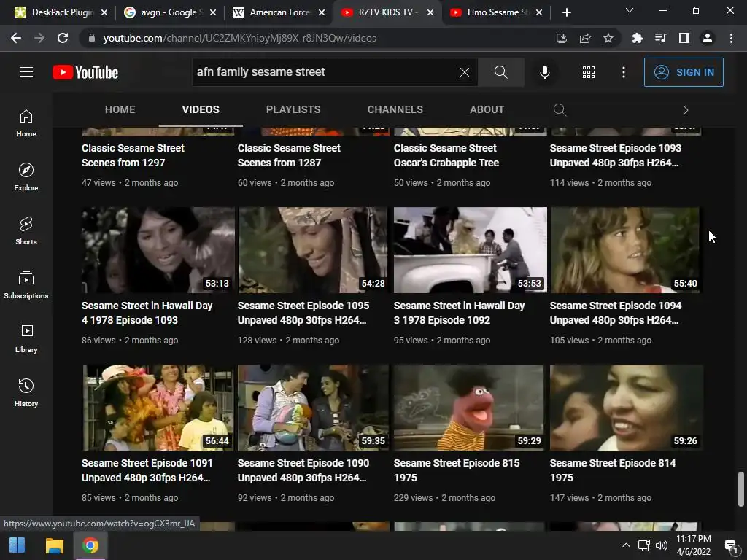Play the 53:53 white truck thumbnail
The image size is (747, 560).
[x=471, y=250]
